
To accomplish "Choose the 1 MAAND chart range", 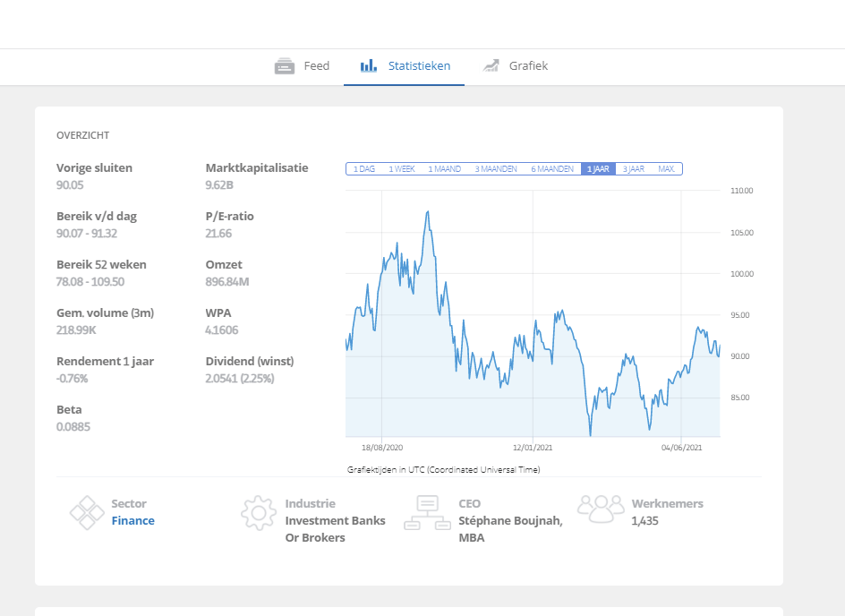I will tap(445, 168).
